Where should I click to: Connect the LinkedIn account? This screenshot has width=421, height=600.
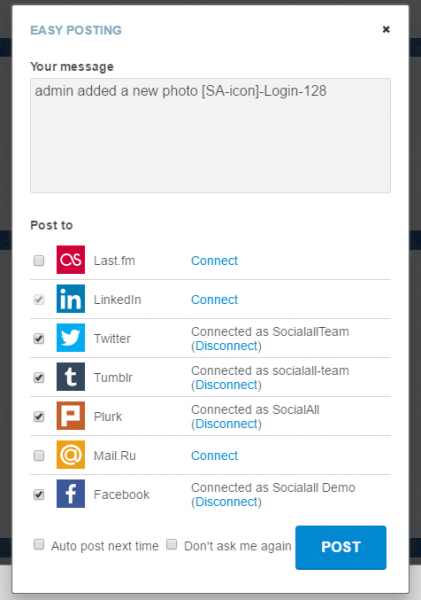pos(214,300)
